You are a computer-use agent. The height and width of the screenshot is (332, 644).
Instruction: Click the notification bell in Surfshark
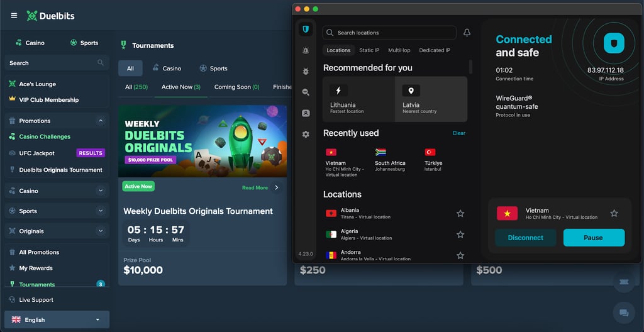tap(467, 33)
